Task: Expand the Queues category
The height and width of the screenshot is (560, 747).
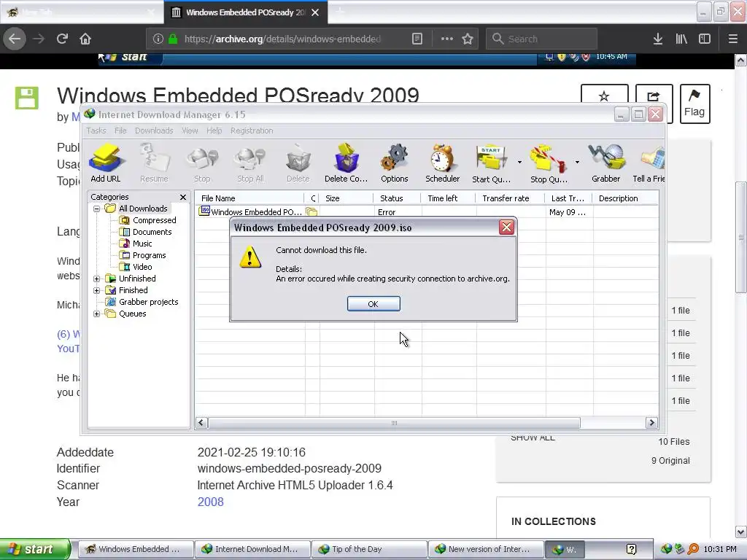Action: [x=97, y=314]
